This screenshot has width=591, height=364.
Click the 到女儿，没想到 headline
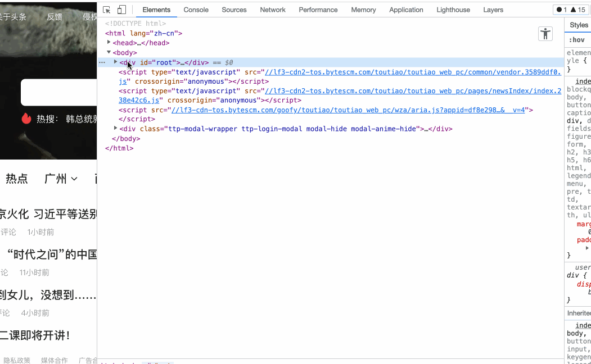coord(48,295)
